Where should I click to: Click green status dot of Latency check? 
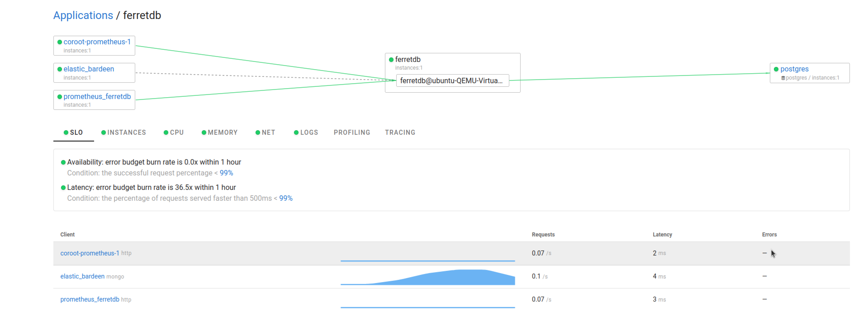63,188
